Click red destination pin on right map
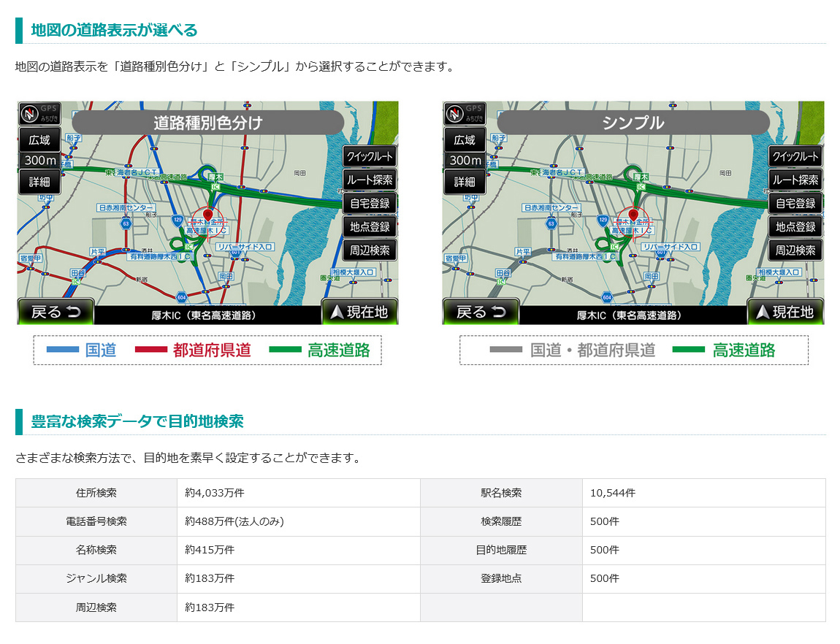The height and width of the screenshot is (644, 840). pos(633,215)
